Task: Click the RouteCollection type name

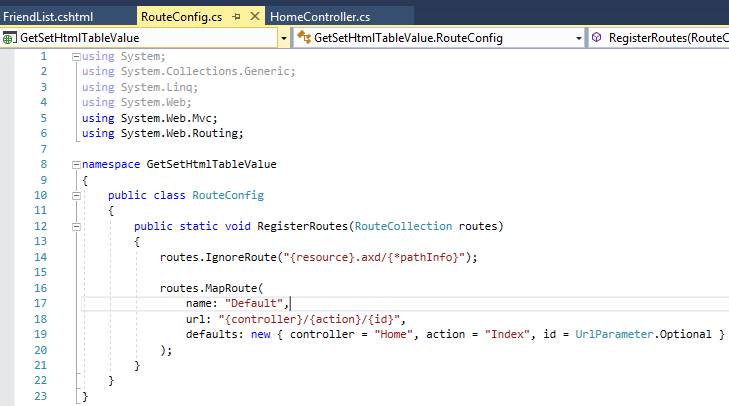Action: click(x=403, y=226)
